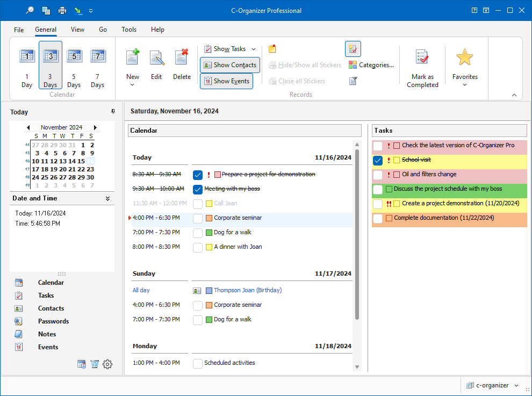Check the A dinner with Joan checkbox
Screen dimensions: 532x396
197,247
